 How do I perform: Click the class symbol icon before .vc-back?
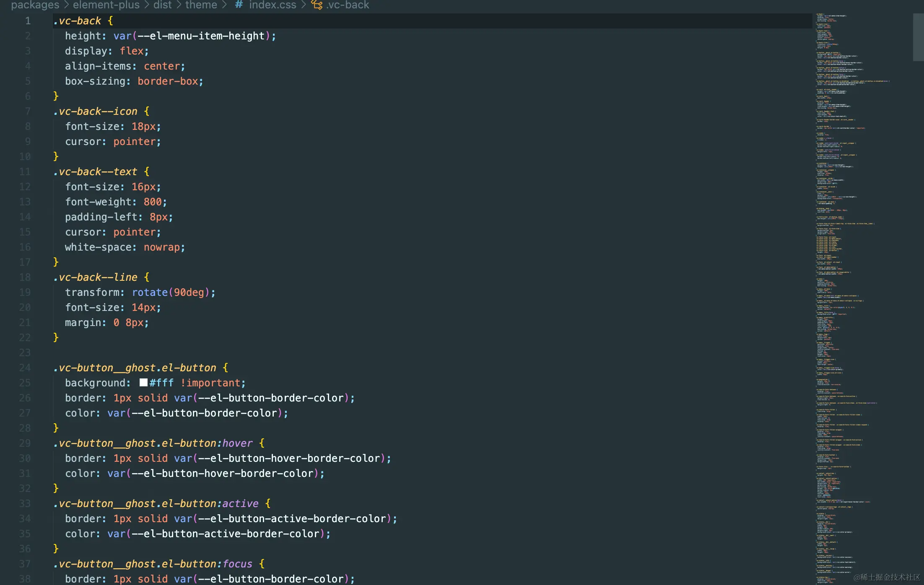[317, 5]
